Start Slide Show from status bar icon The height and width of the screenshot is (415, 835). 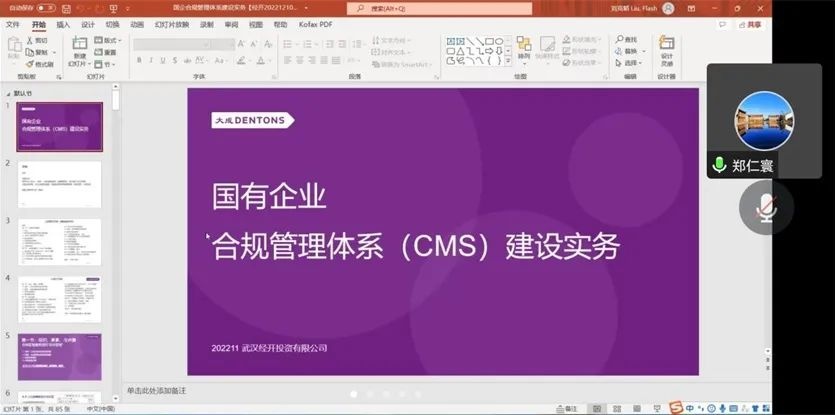(656, 409)
